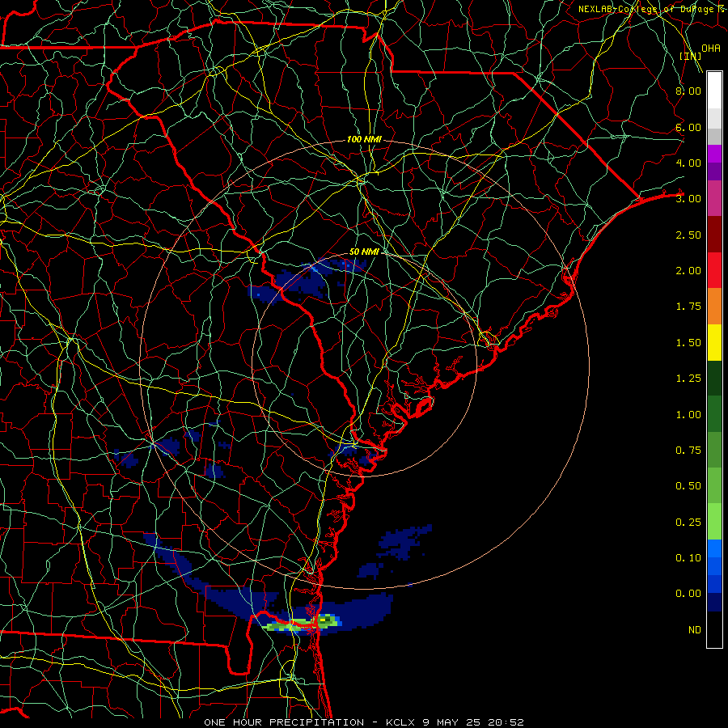This screenshot has height=728, width=728.
Task: Click the 'ONE HOUR PRECIPITATION' title text
Action: (284, 722)
